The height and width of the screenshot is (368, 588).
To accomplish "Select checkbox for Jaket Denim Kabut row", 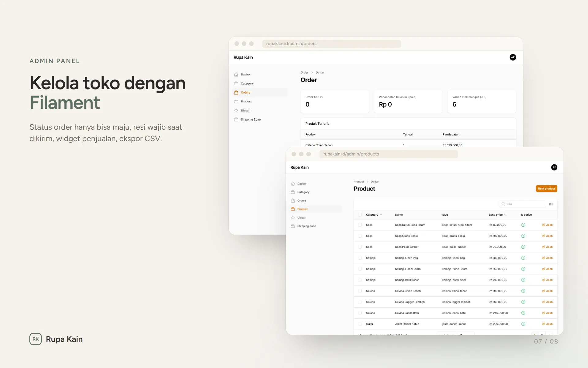I will (x=360, y=324).
